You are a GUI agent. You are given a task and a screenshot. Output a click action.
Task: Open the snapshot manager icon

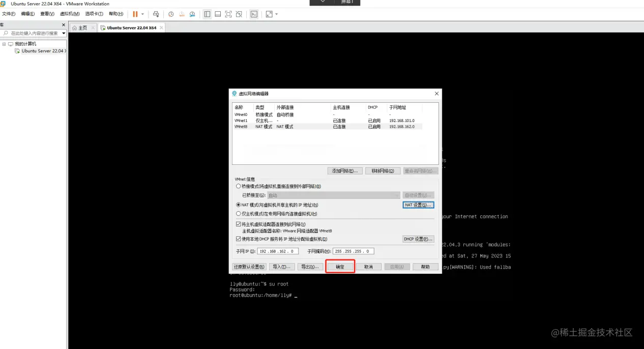(192, 14)
